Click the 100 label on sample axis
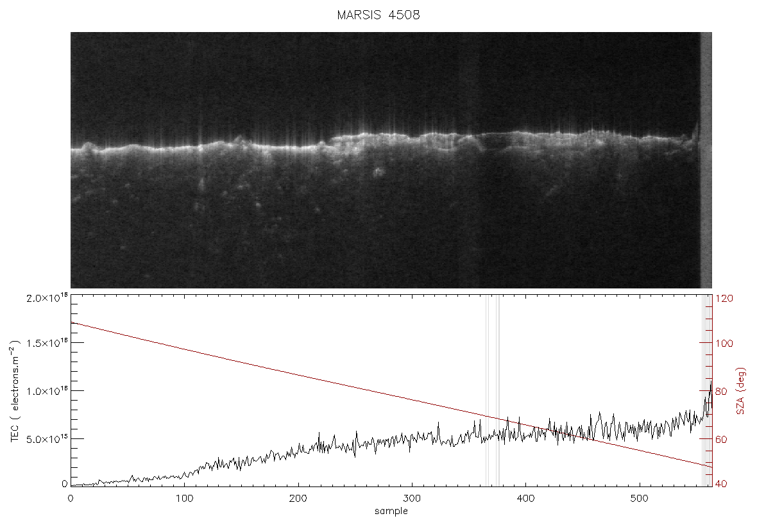 tap(184, 498)
